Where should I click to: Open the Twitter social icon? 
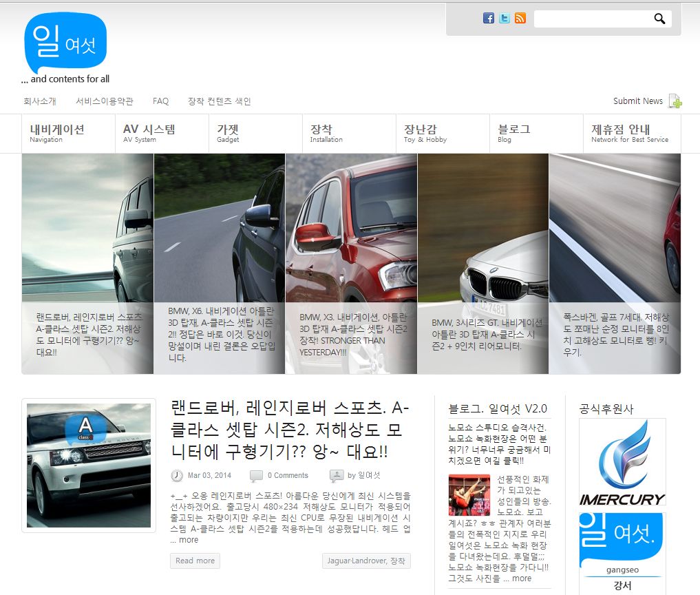coord(505,18)
